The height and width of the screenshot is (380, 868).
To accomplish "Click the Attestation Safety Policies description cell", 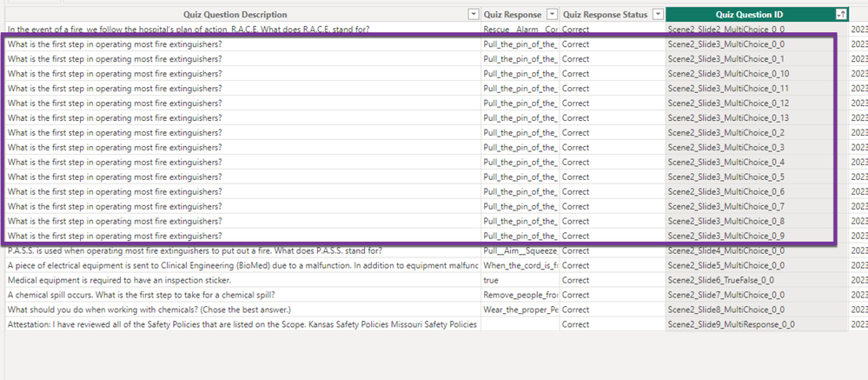I will (x=242, y=324).
